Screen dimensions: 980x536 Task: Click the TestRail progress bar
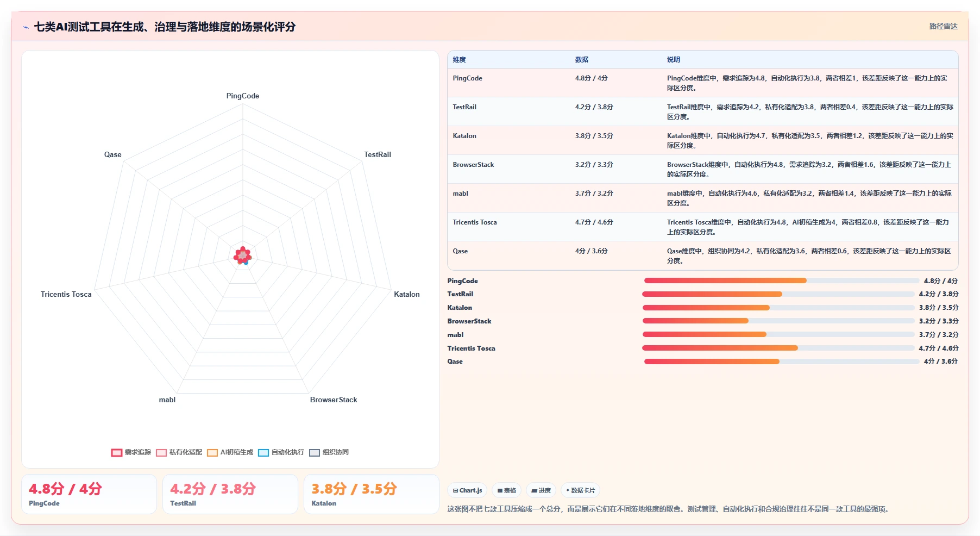778,294
